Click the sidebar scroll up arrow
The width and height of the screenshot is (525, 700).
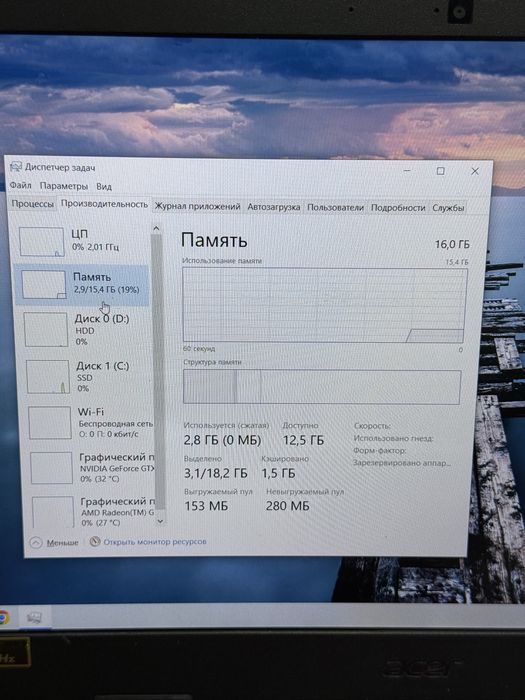coord(156,229)
